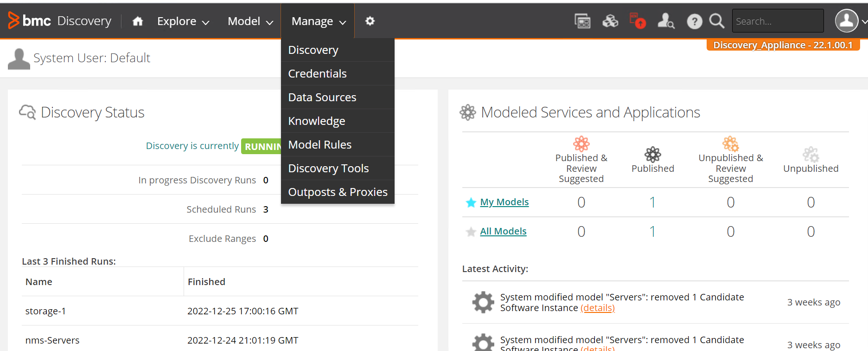This screenshot has width=868, height=351.
Task: Click the help question mark icon
Action: [694, 21]
